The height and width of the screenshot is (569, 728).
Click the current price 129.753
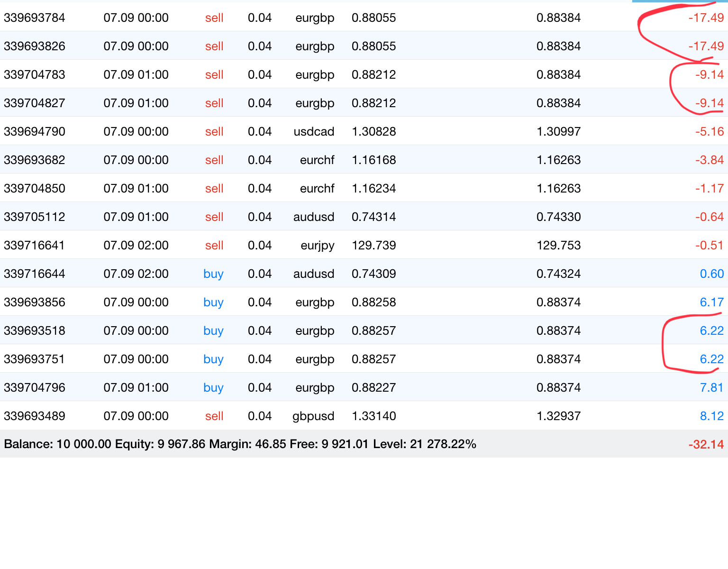(558, 246)
